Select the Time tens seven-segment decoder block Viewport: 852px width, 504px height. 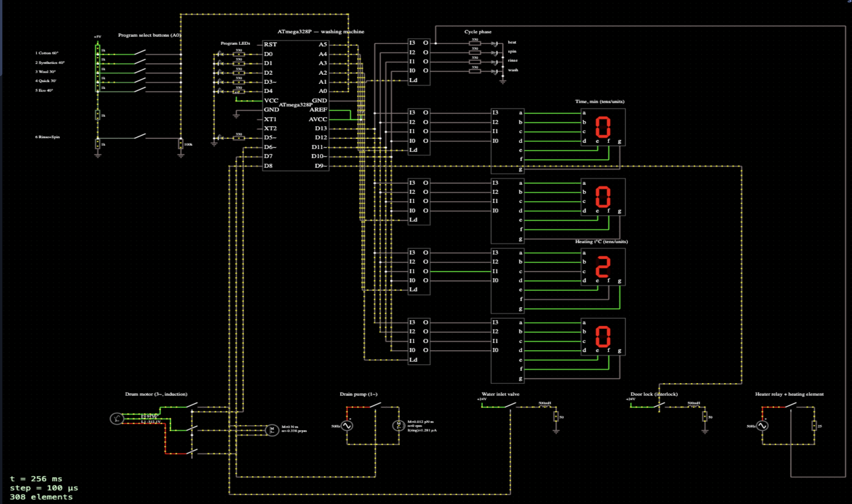[x=508, y=141]
